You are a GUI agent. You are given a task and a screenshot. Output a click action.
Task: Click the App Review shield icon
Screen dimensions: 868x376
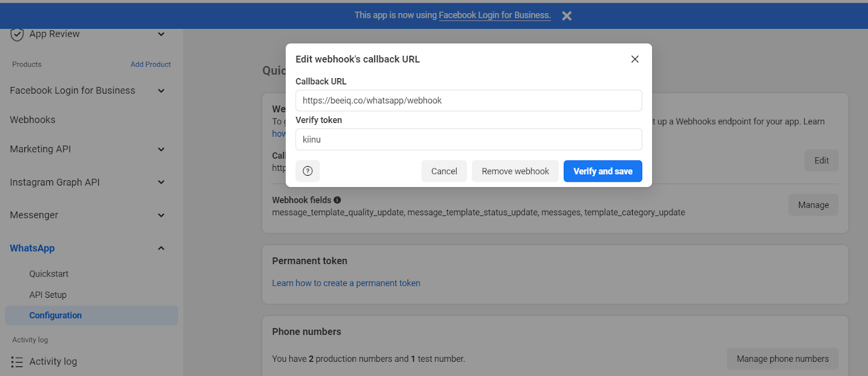coord(17,34)
